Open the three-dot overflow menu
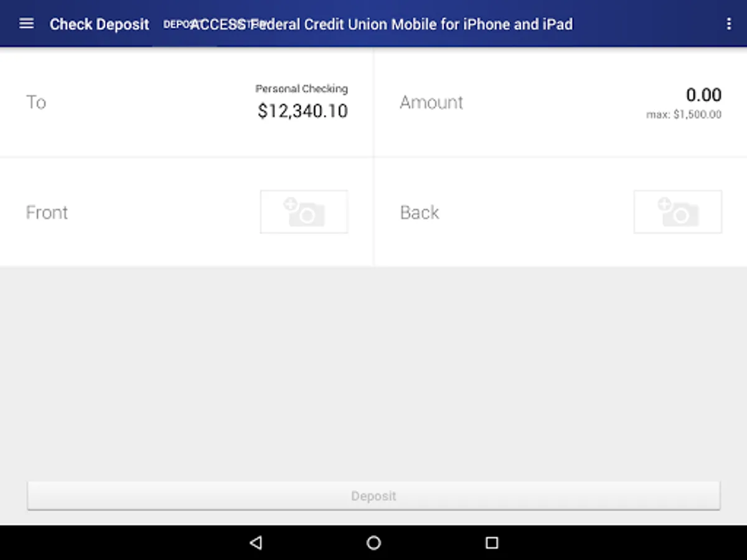This screenshot has height=560, width=747. 729,24
